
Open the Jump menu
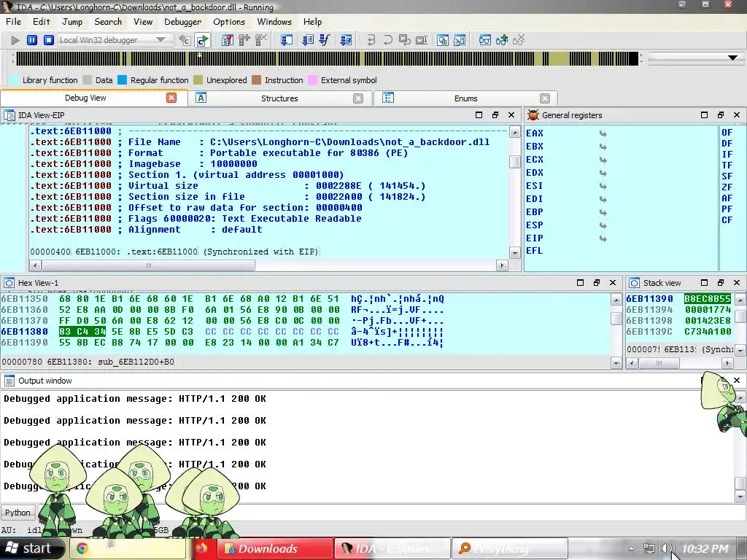(x=72, y=21)
